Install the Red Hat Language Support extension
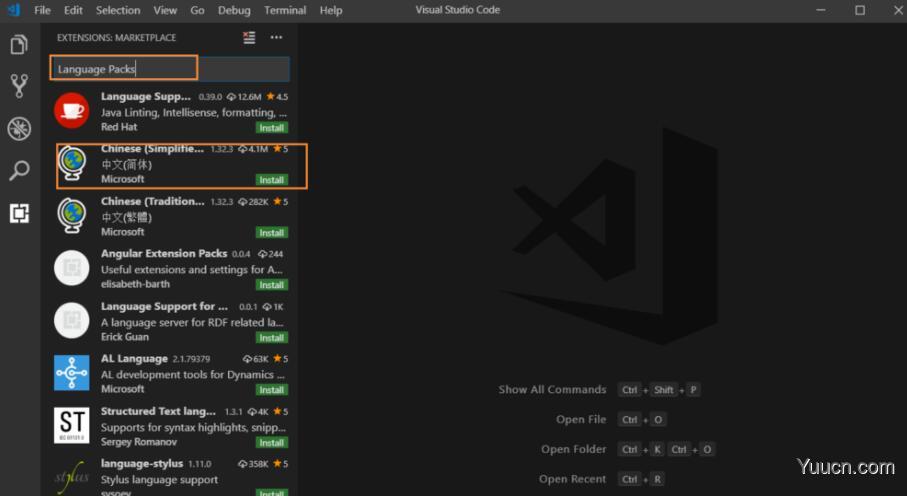This screenshot has height=496, width=907. click(x=271, y=128)
